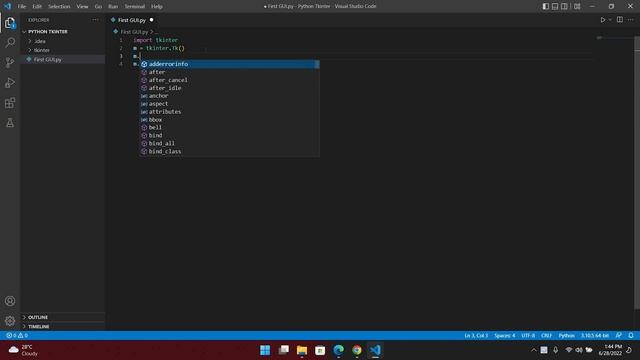Select the First GUI.py editor tab
The image size is (640, 360).
pos(132,20)
